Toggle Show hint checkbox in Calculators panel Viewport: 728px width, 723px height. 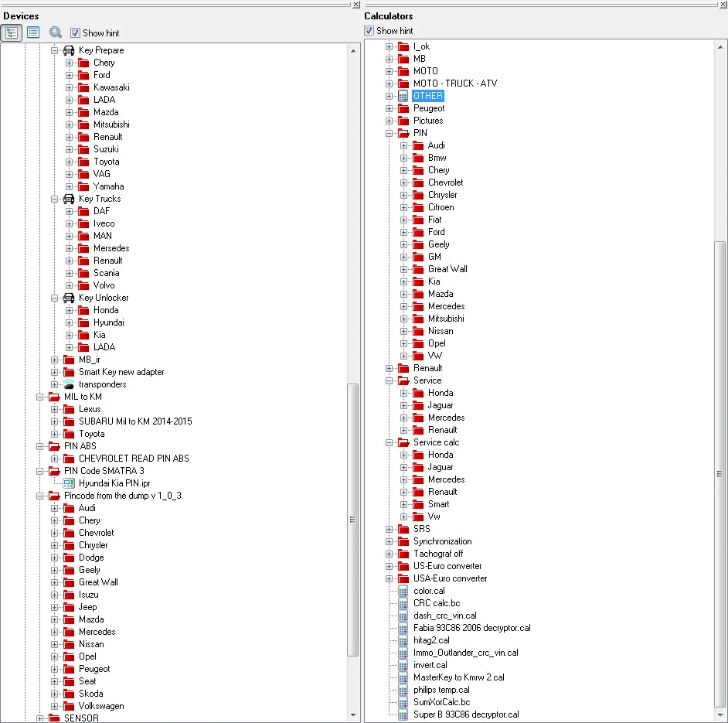point(369,31)
